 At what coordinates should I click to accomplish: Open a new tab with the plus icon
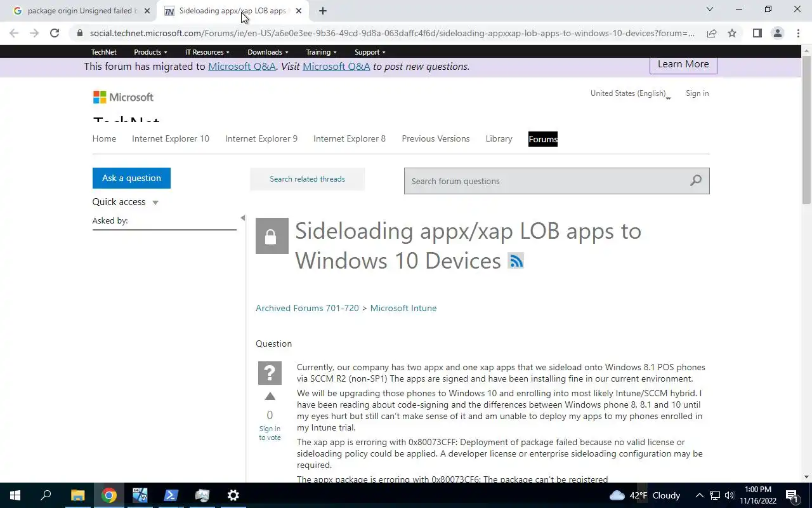(322, 11)
